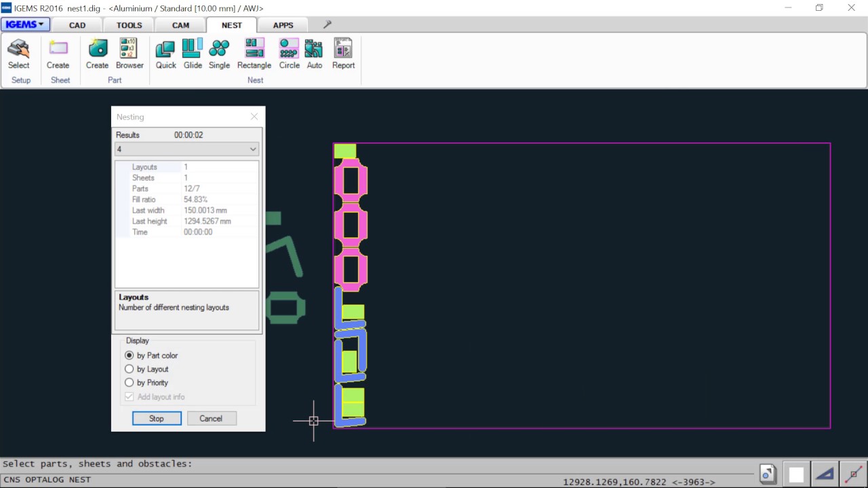Select the Last height row
The width and height of the screenshot is (868, 488).
(x=187, y=221)
